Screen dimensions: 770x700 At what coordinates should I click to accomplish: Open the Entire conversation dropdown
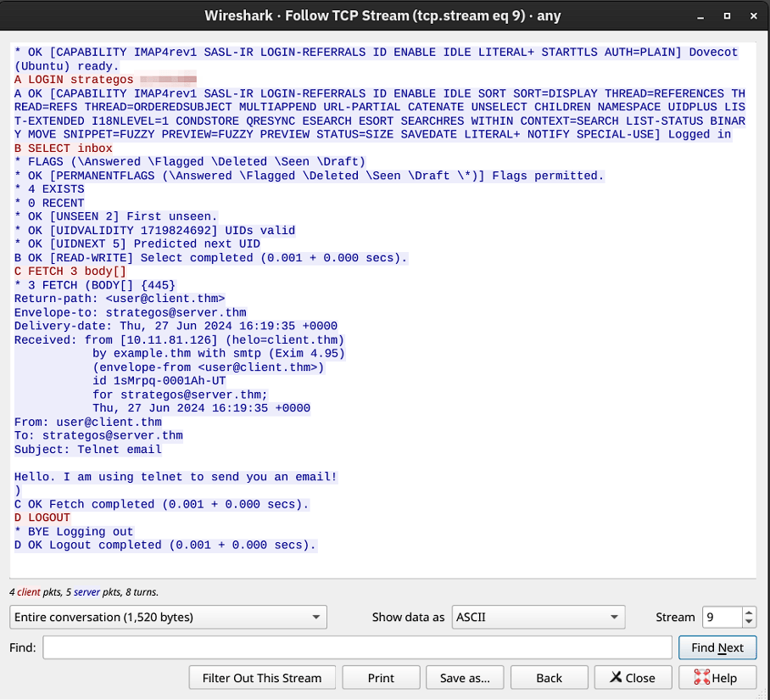[x=168, y=617]
